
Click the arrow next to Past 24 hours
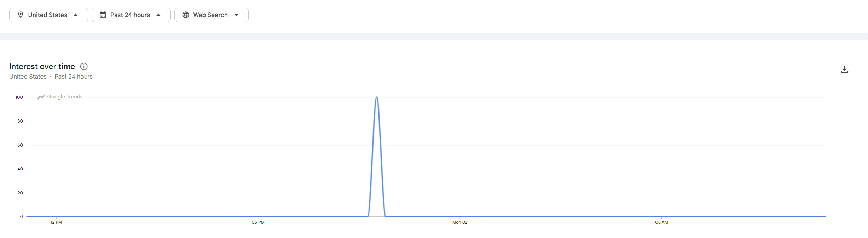coord(158,15)
